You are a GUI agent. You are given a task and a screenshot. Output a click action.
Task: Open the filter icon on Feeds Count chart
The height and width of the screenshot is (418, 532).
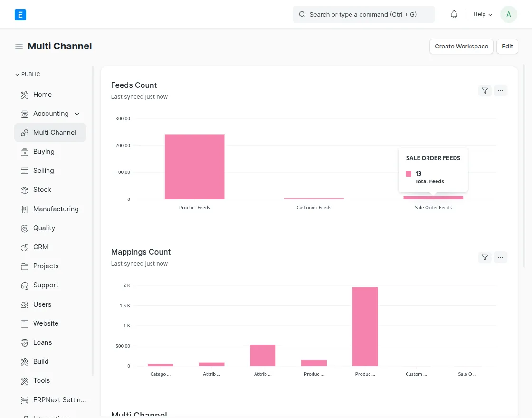click(484, 90)
